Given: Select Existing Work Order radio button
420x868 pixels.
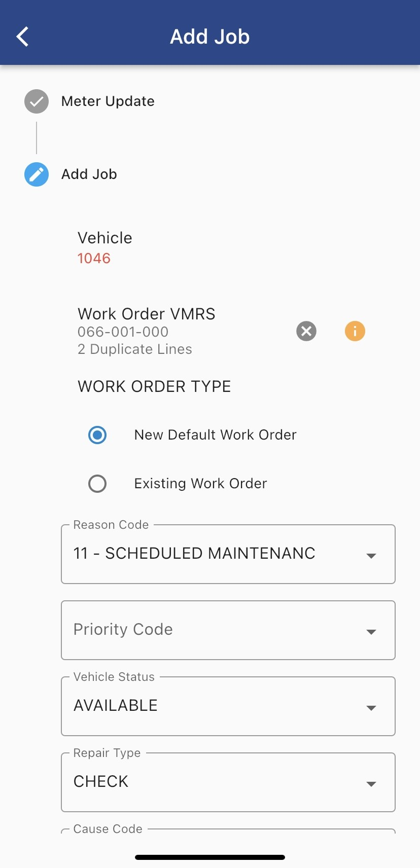Looking at the screenshot, I should click(x=97, y=484).
